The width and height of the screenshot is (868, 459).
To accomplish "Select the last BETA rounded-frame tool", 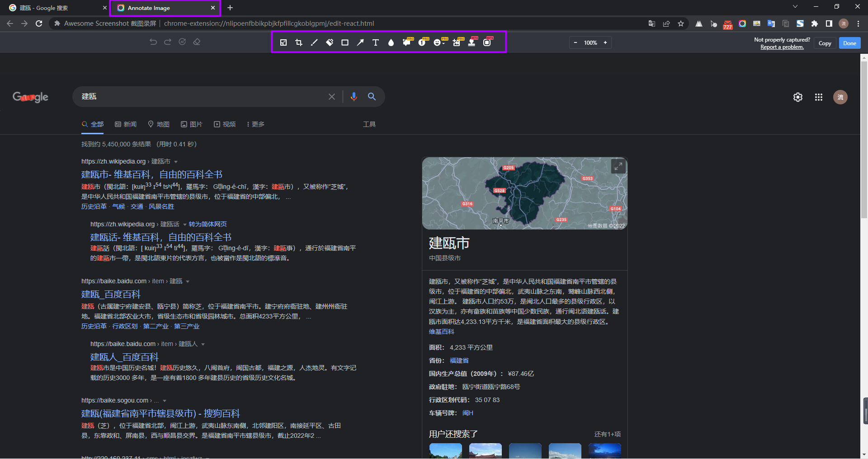I will click(x=487, y=42).
